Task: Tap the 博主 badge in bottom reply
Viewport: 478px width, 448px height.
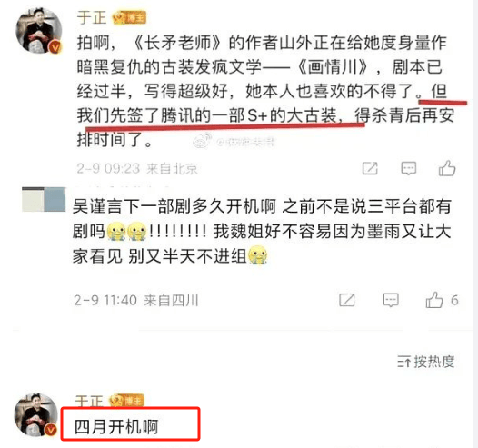Action: pos(126,401)
